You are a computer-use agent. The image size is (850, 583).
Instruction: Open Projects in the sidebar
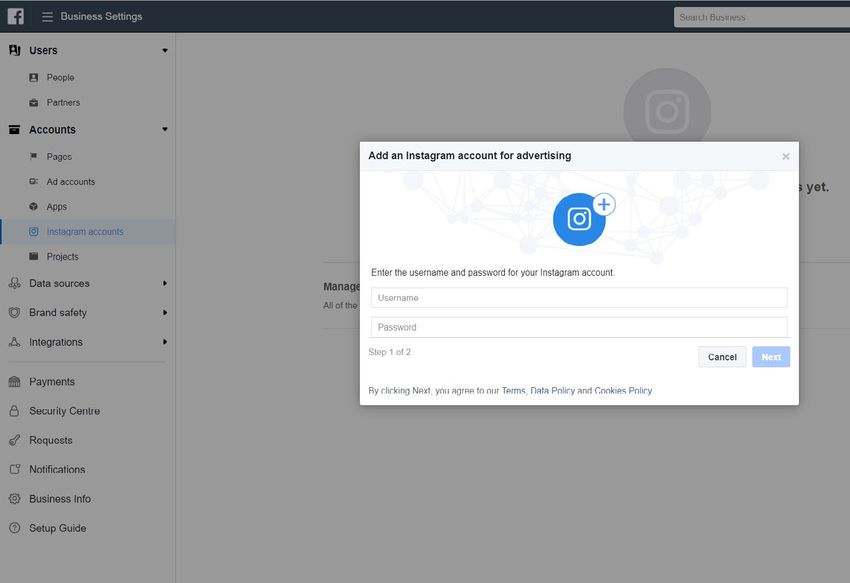pos(62,257)
